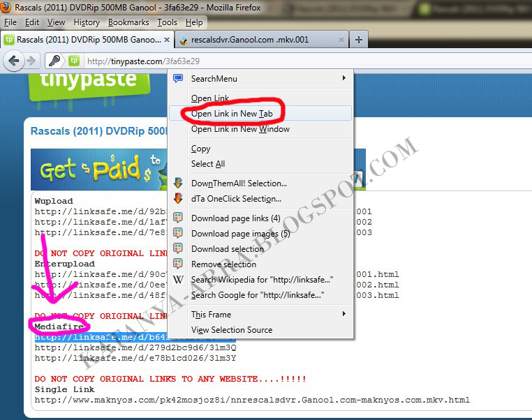Close the Rascals (2011) DVDRip tab
Image resolution: width=532 pixels, height=420 pixels.
click(167, 40)
